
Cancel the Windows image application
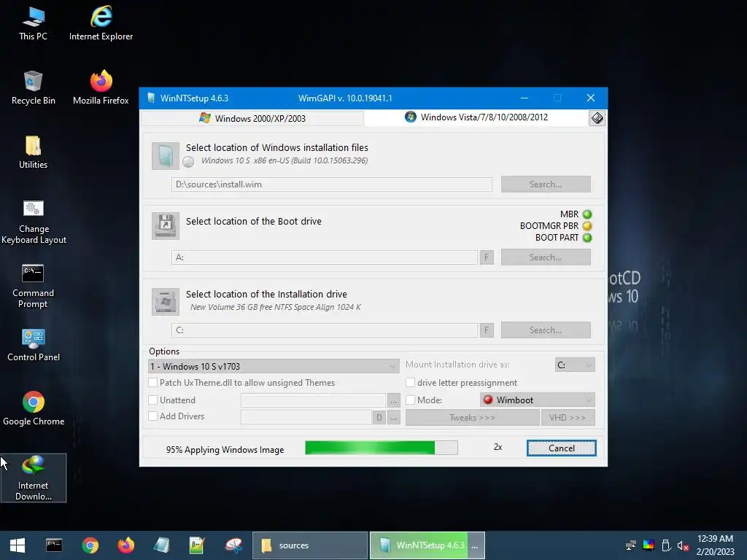(x=561, y=448)
